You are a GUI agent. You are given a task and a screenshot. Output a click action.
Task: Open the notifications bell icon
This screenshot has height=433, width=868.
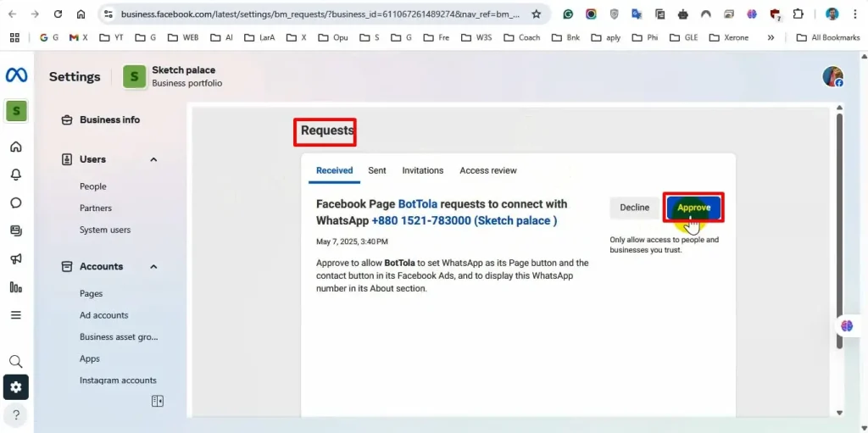pos(16,175)
